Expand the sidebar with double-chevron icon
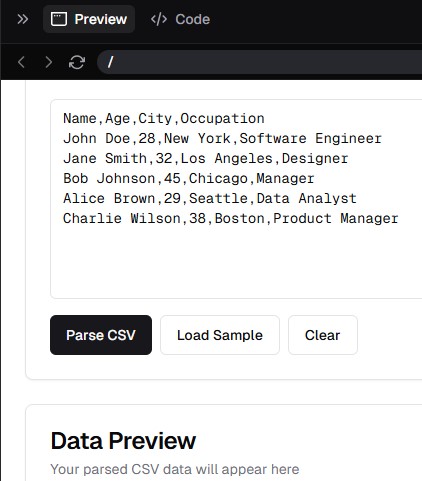Screen dimensions: 422x481 tap(23, 19)
